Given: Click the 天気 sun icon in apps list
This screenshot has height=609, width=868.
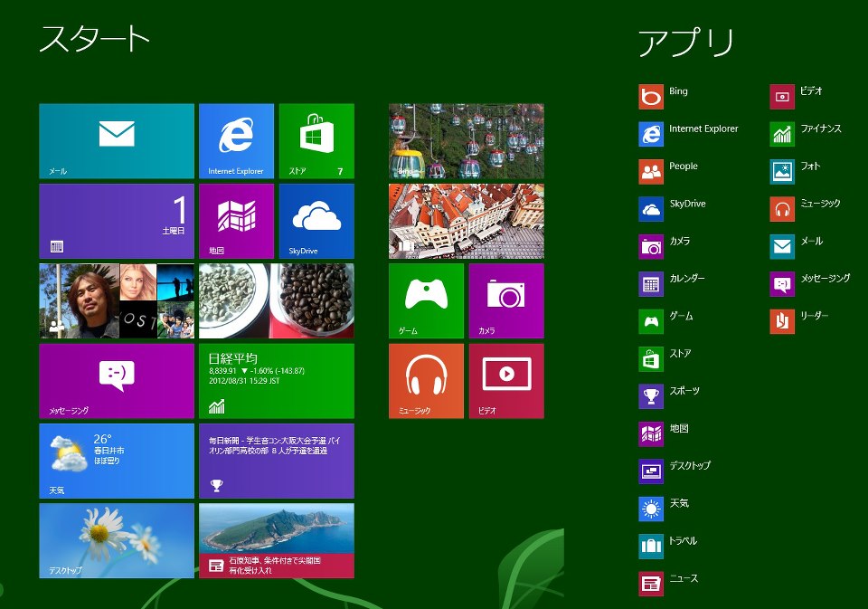Looking at the screenshot, I should (x=651, y=509).
